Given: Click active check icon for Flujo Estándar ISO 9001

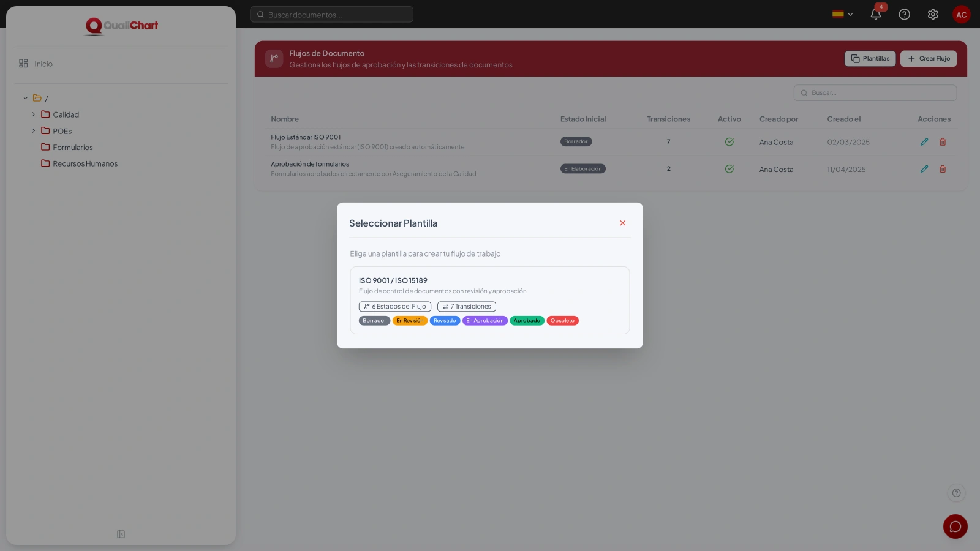Looking at the screenshot, I should (x=729, y=142).
